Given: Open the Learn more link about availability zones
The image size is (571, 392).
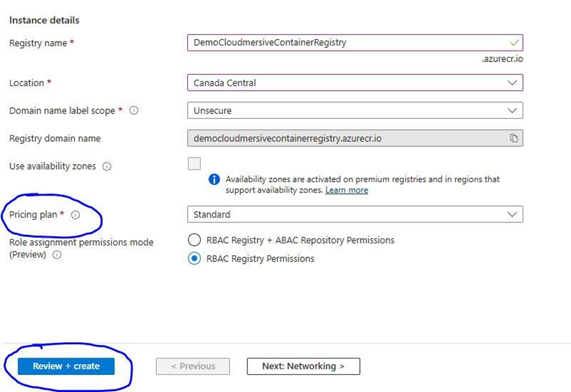Looking at the screenshot, I should click(347, 190).
